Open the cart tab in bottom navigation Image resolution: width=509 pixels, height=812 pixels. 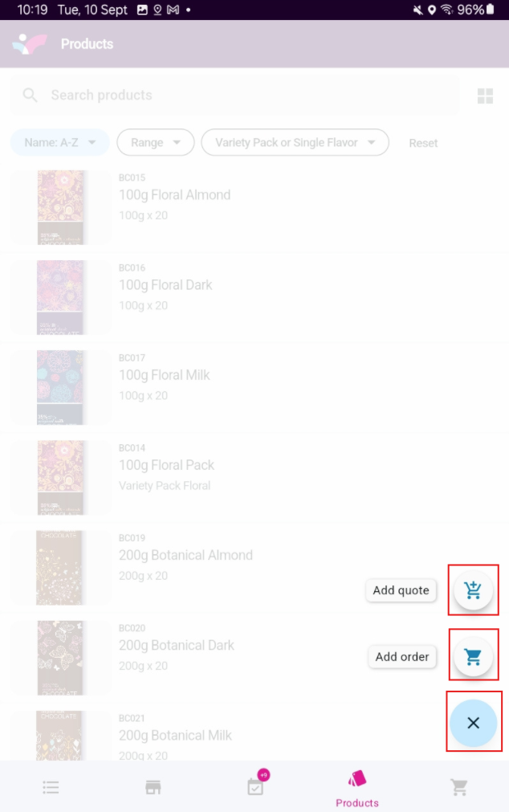pos(459,787)
